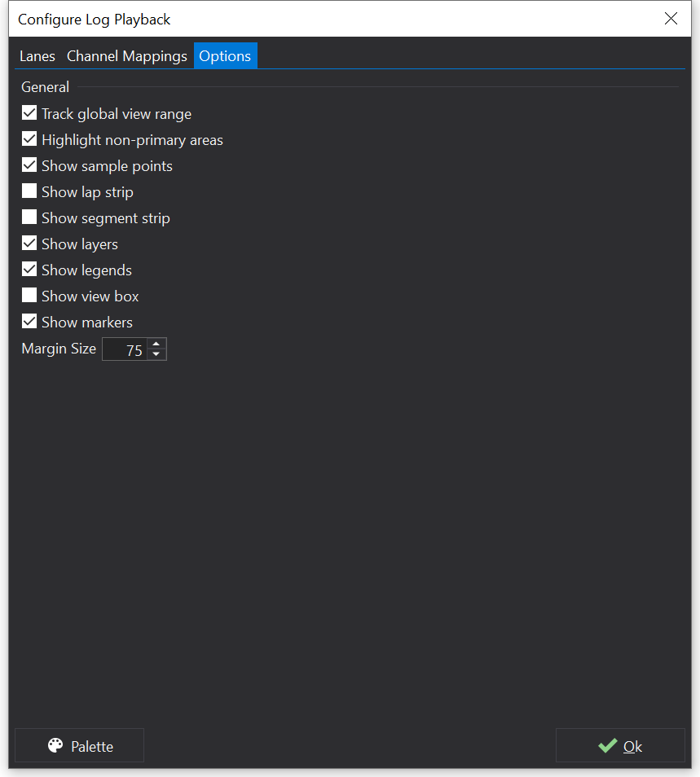Turn off Show sample points
Image resolution: width=700 pixels, height=777 pixels.
coord(29,165)
